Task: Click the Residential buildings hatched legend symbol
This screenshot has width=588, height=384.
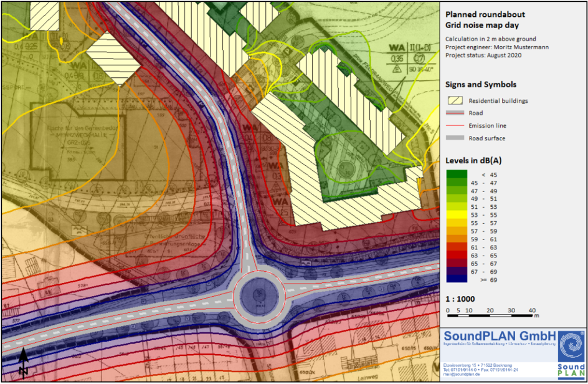Action: [455, 100]
